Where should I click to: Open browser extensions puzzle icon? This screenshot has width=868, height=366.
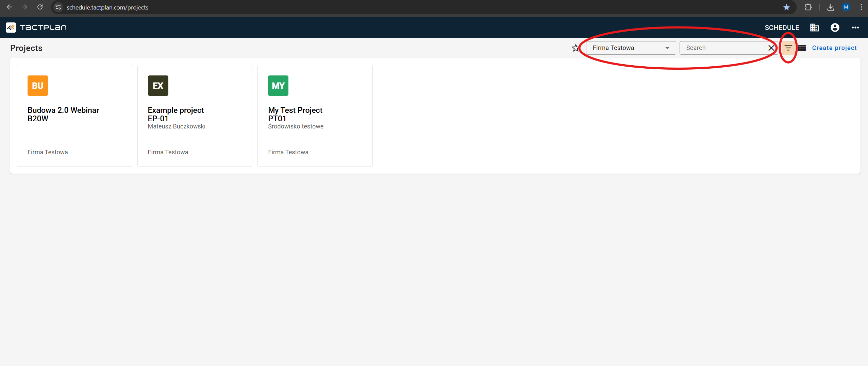click(808, 7)
